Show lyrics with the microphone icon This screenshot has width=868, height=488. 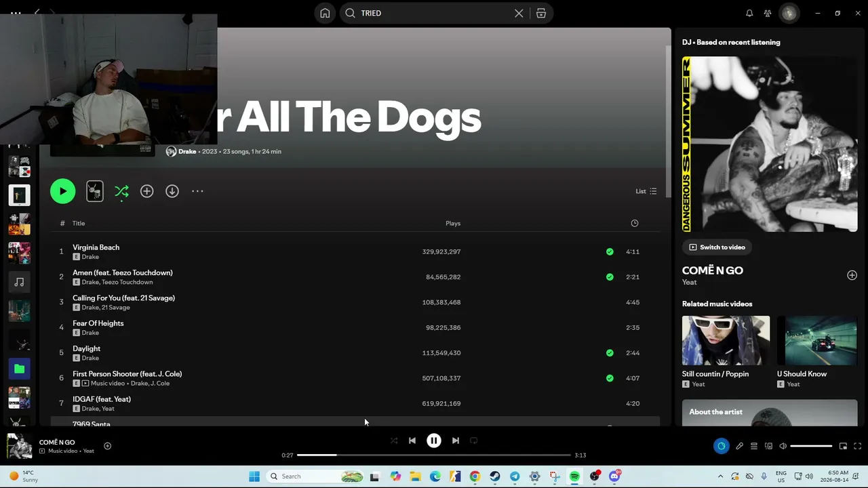739,446
